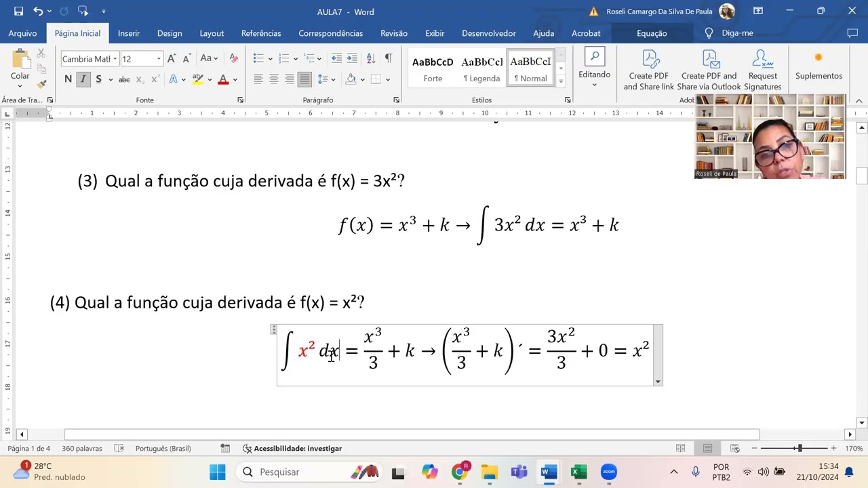The image size is (868, 488).
Task: Align text to the left
Action: pos(258,79)
